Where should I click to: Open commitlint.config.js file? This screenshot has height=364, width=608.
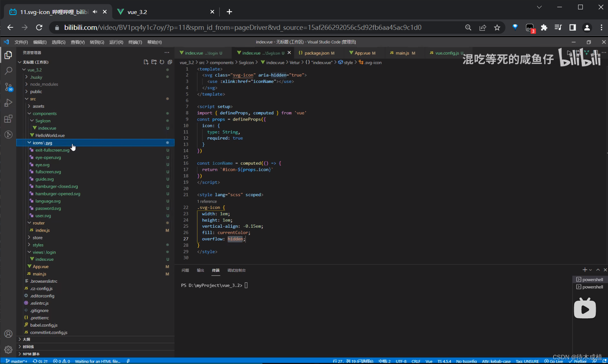(49, 332)
